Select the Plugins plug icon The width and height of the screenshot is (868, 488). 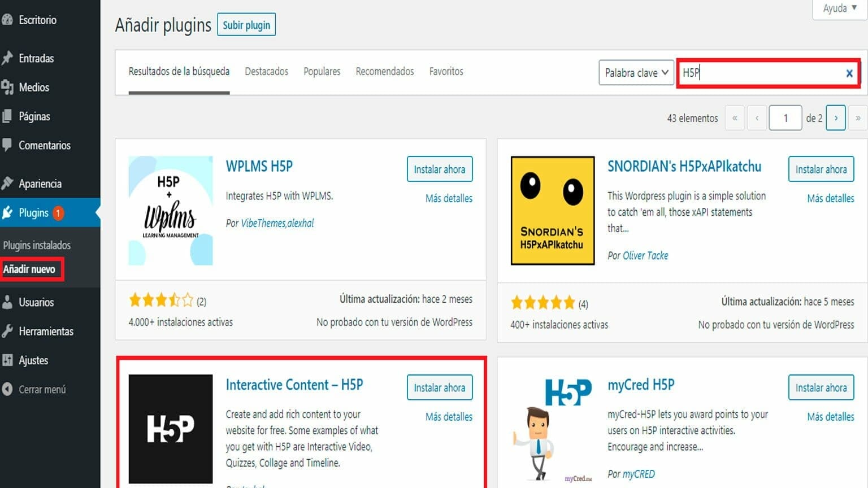click(x=8, y=212)
